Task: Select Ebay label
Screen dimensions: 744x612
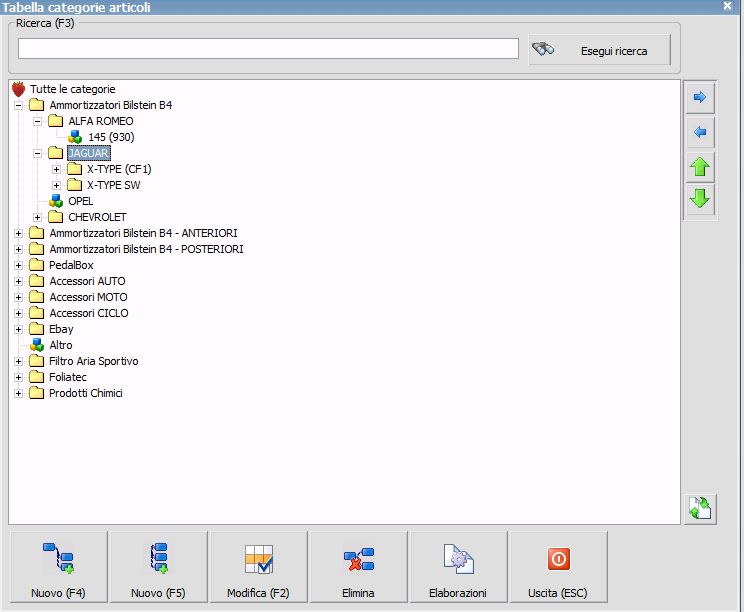Action: (x=61, y=329)
